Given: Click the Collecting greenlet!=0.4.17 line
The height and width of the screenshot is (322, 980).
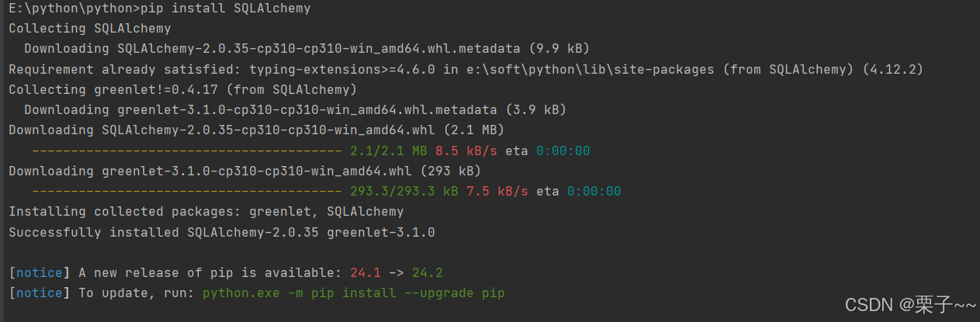Looking at the screenshot, I should tap(183, 89).
